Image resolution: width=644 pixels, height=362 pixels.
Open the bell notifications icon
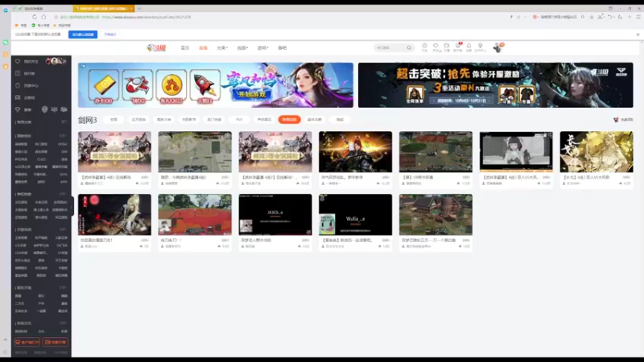tap(469, 46)
